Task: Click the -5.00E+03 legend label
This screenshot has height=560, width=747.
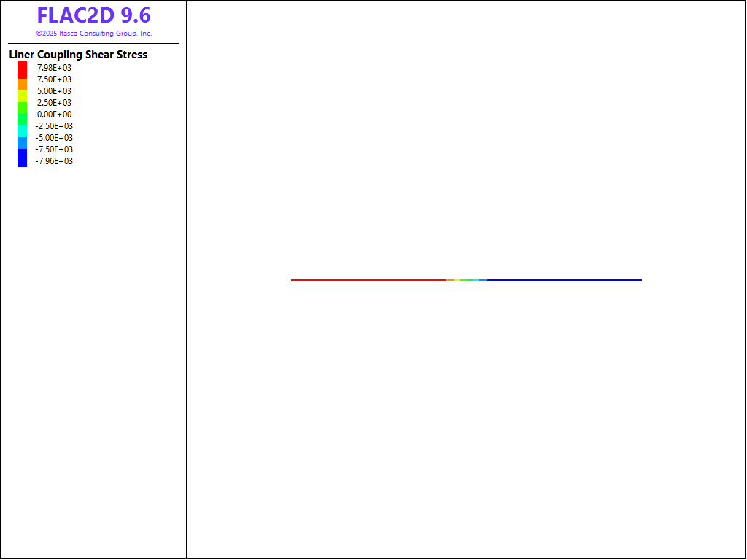Action: (x=54, y=138)
